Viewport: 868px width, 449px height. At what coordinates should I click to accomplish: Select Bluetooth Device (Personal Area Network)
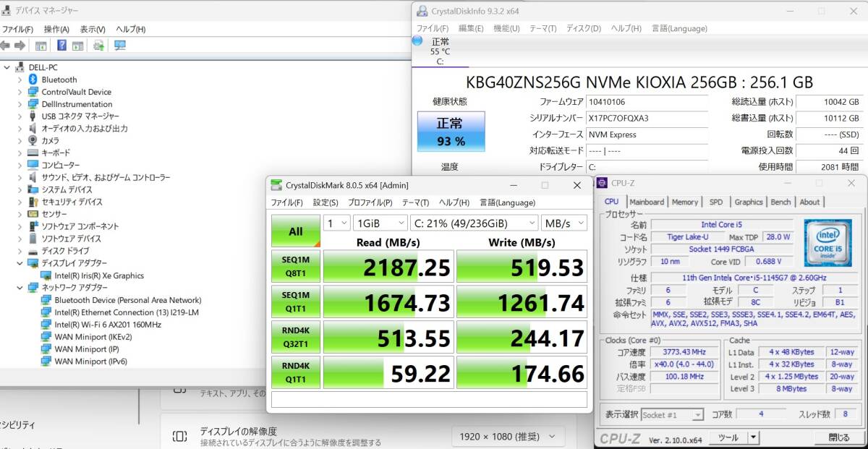point(128,300)
